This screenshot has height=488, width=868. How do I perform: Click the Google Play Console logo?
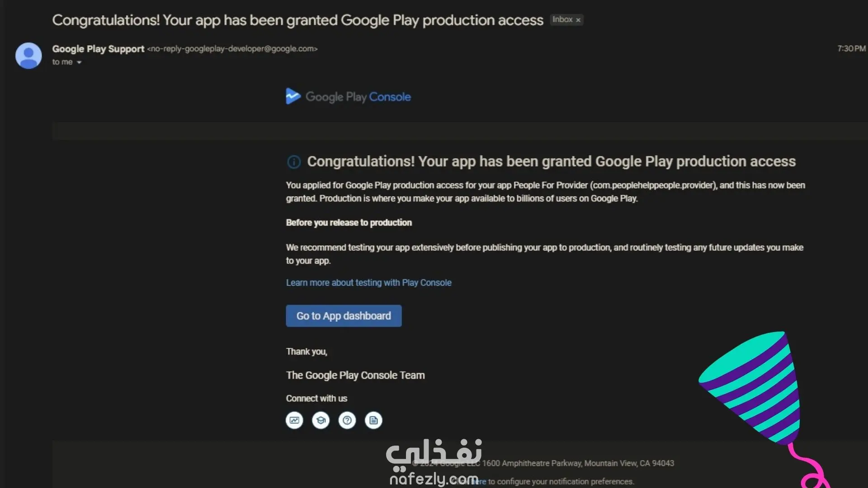(x=348, y=97)
